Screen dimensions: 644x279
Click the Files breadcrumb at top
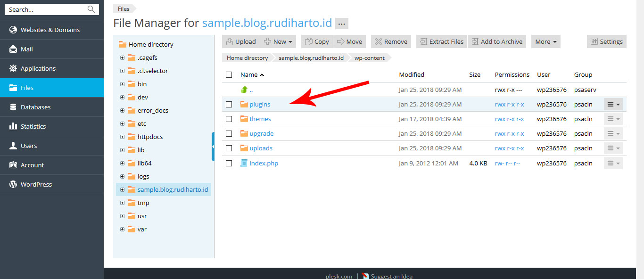tap(124, 8)
